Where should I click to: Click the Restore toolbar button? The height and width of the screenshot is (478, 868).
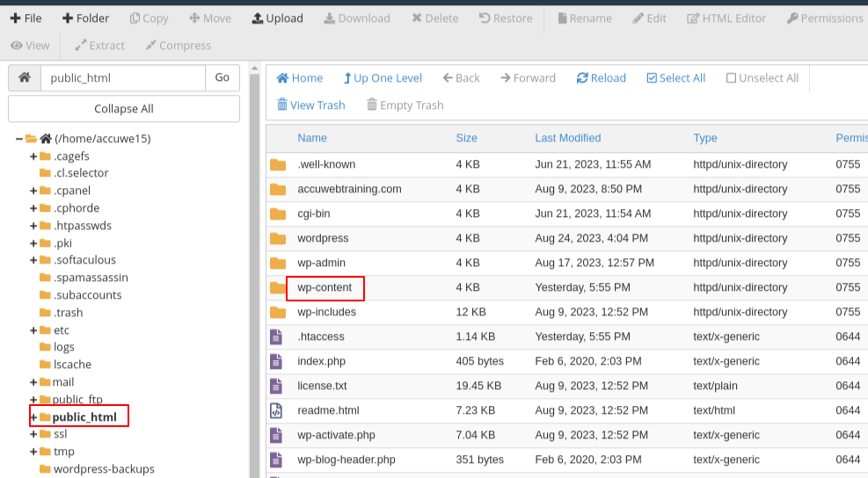coord(506,18)
